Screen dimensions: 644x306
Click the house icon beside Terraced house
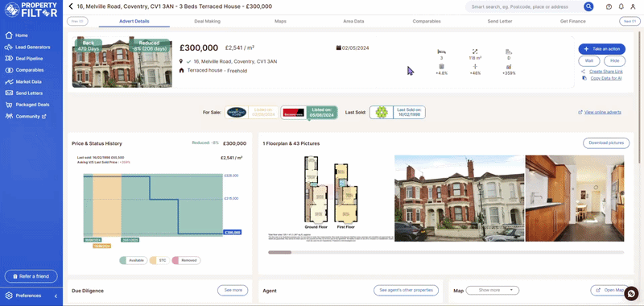(181, 71)
